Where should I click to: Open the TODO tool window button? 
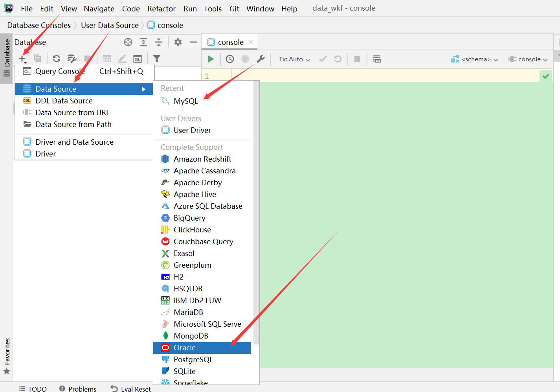tap(33, 388)
